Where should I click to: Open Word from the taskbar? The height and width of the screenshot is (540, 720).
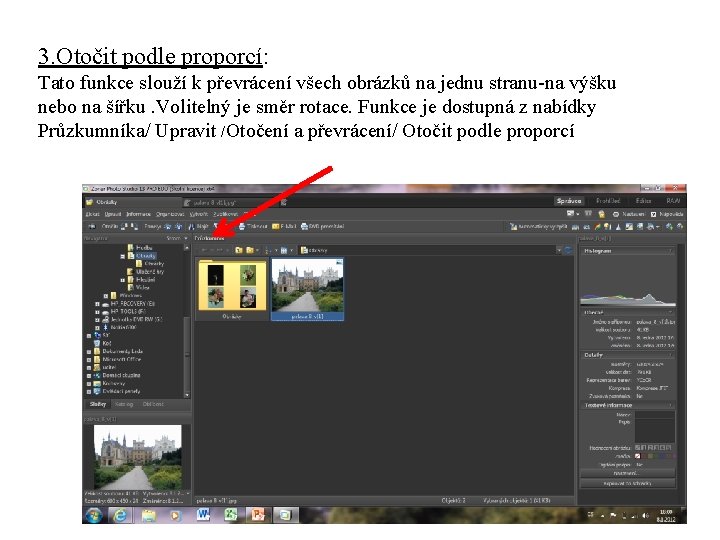[203, 515]
